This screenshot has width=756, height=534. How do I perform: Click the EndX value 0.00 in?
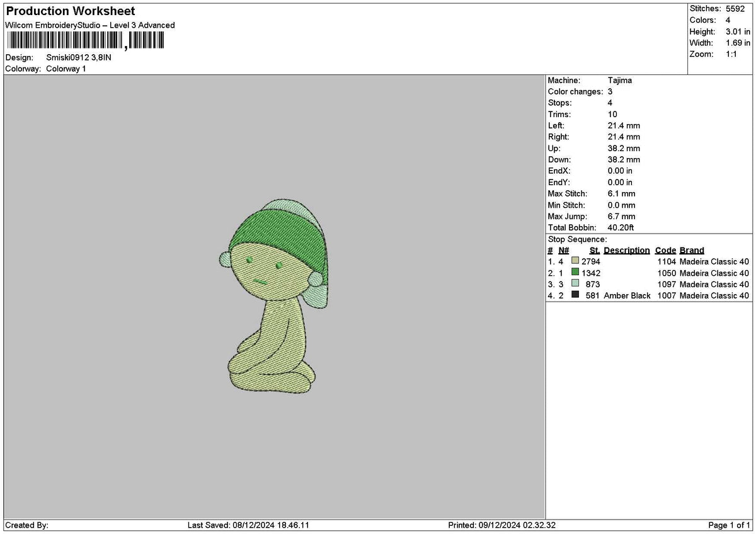coord(621,171)
